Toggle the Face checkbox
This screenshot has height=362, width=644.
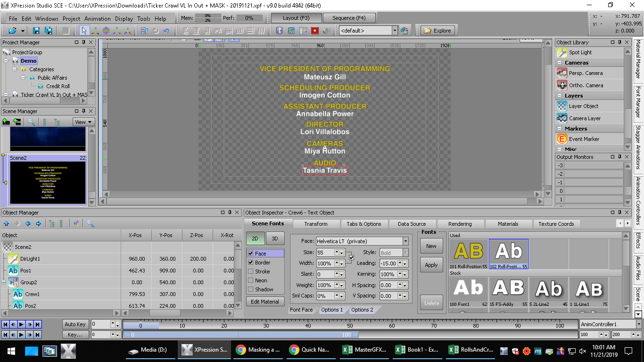point(251,254)
